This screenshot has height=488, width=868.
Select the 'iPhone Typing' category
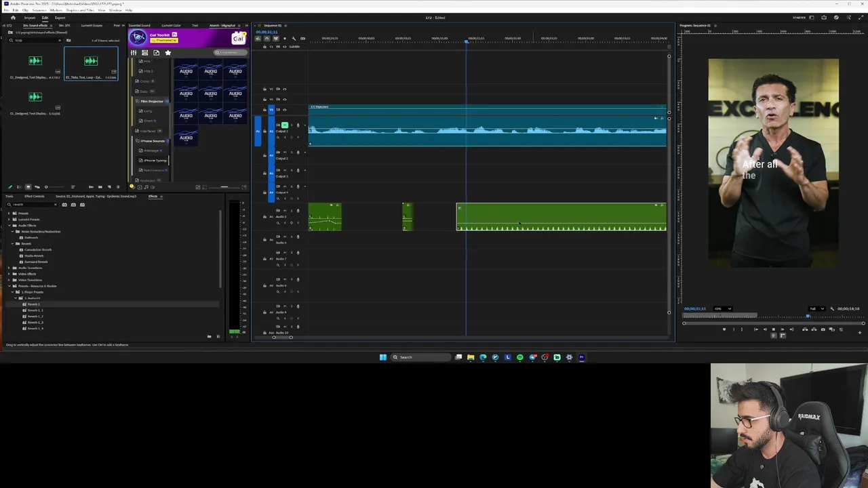click(x=155, y=161)
